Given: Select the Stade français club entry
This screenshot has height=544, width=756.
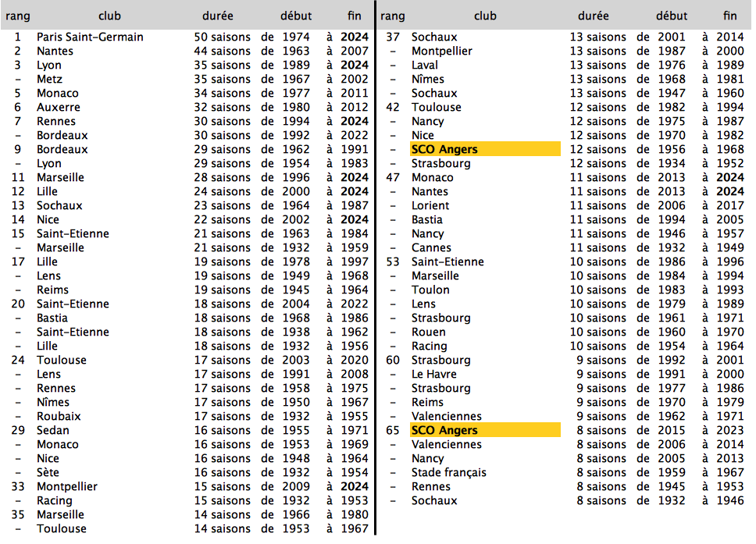Looking at the screenshot, I should point(448,472).
